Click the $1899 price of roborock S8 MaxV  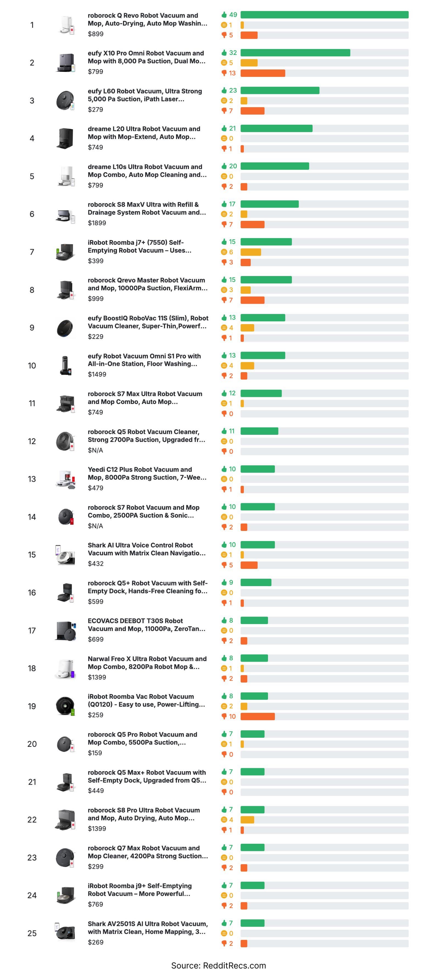pos(97,223)
